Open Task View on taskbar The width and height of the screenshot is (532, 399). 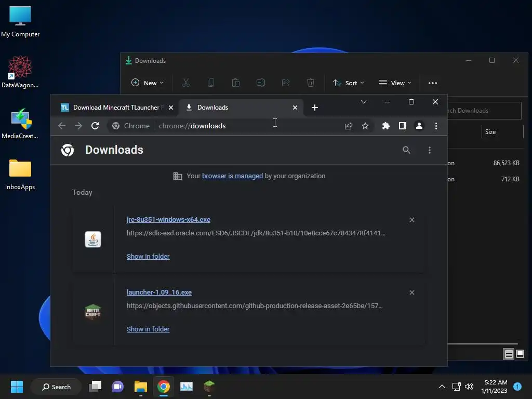(x=95, y=387)
